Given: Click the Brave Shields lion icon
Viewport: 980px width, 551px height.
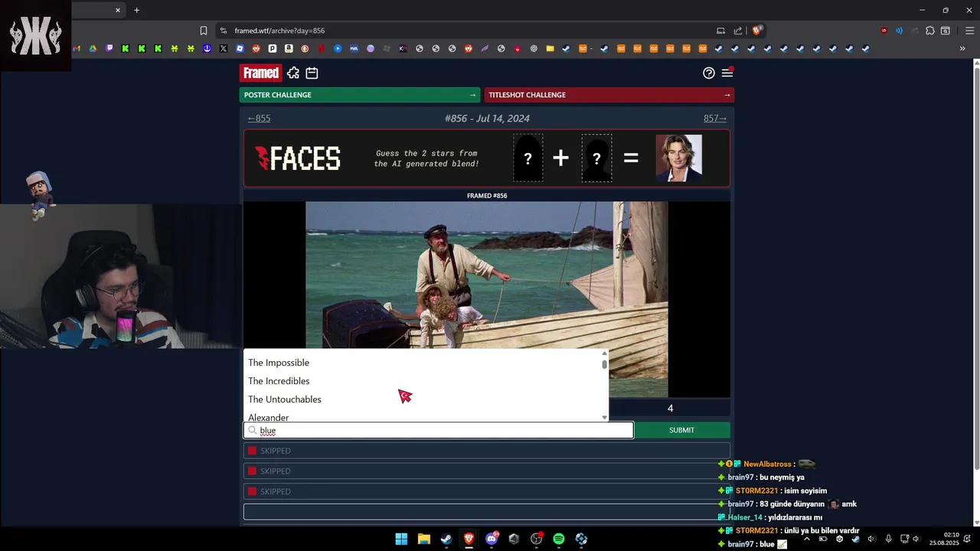Looking at the screenshot, I should point(756,31).
